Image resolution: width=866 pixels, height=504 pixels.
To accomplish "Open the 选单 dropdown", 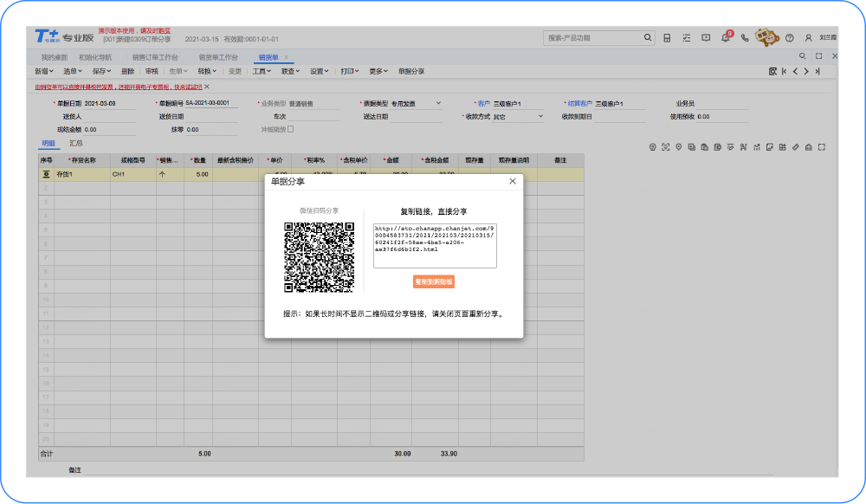I will tap(73, 72).
